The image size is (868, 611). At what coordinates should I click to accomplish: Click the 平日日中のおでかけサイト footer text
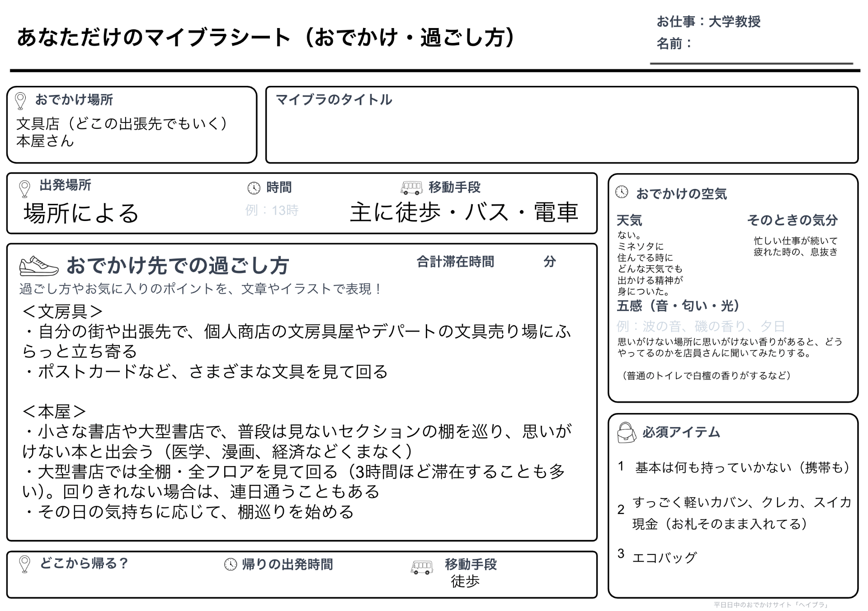pos(771,605)
